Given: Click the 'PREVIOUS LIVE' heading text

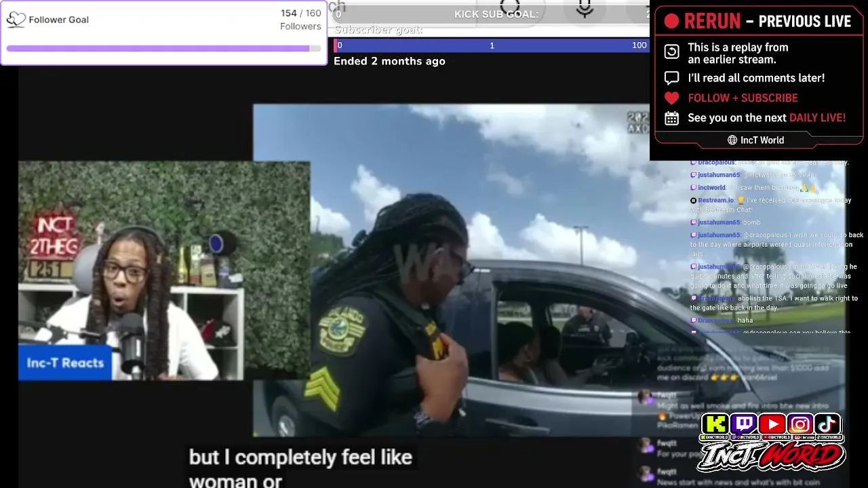Looking at the screenshot, I should click(804, 21).
